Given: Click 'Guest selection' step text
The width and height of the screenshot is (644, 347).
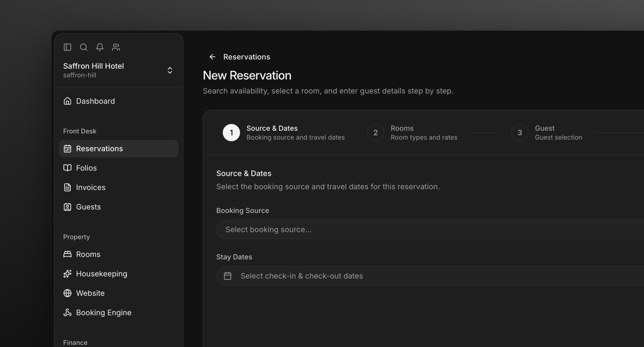Looking at the screenshot, I should point(558,137).
